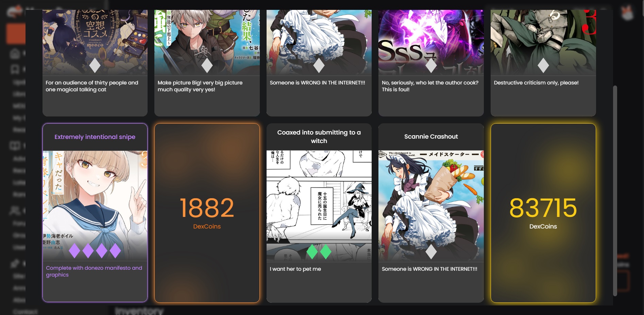
Task: Select the leftmost purple diamond on the snipe card
Action: tap(74, 251)
